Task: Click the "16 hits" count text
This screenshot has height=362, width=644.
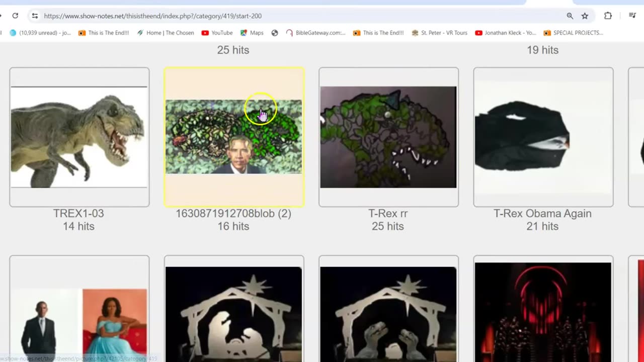Action: 233,226
